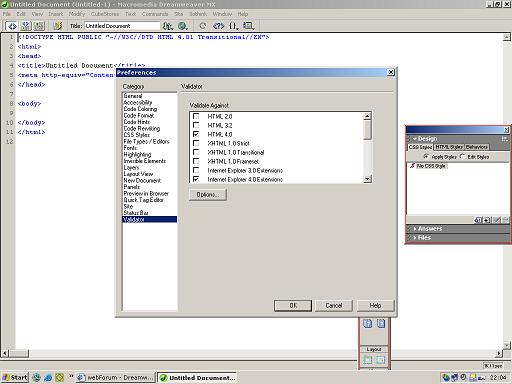Uncheck HTML 4.0 validation checkbox
512x384 pixels.
[196, 134]
